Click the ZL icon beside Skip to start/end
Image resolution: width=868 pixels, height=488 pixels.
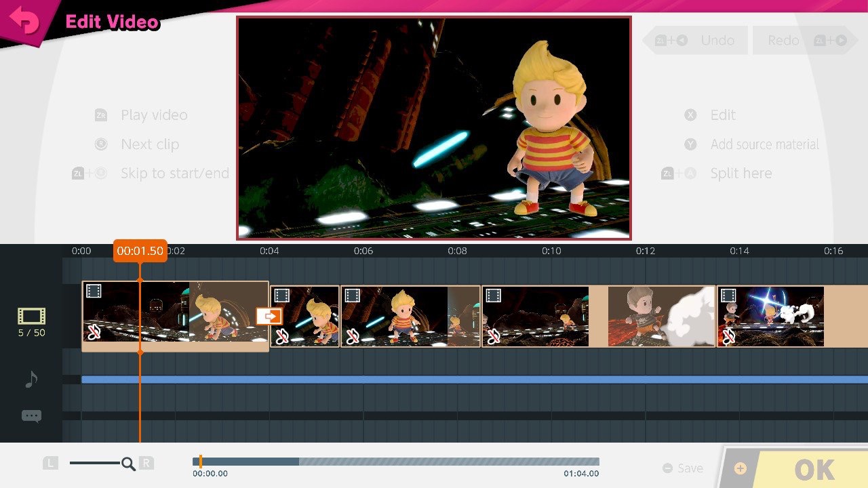click(90, 174)
